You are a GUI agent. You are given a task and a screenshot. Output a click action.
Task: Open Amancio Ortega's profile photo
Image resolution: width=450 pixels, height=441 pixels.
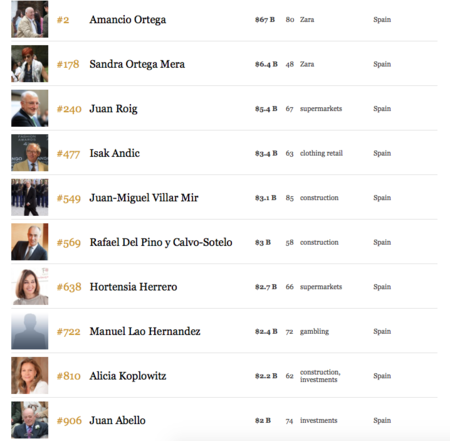[30, 19]
